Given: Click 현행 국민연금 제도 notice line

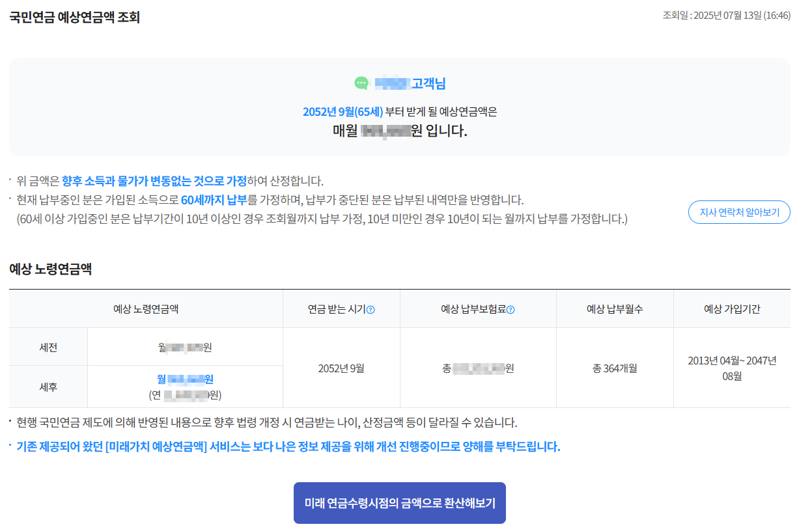Looking at the screenshot, I should click(267, 422).
